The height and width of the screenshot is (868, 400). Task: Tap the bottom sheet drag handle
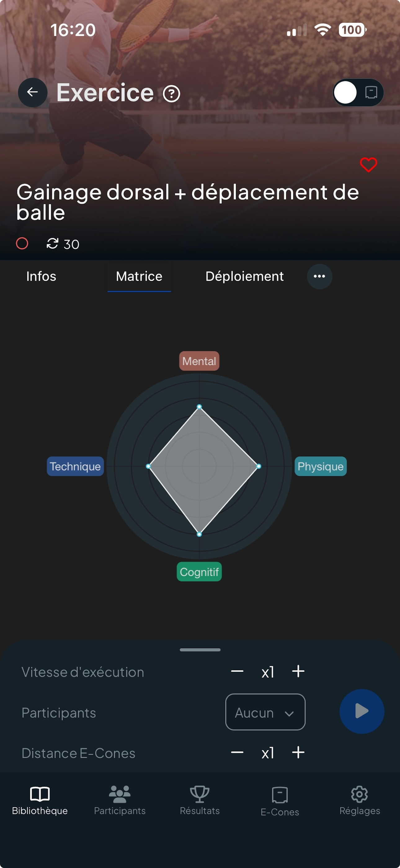coord(200,650)
